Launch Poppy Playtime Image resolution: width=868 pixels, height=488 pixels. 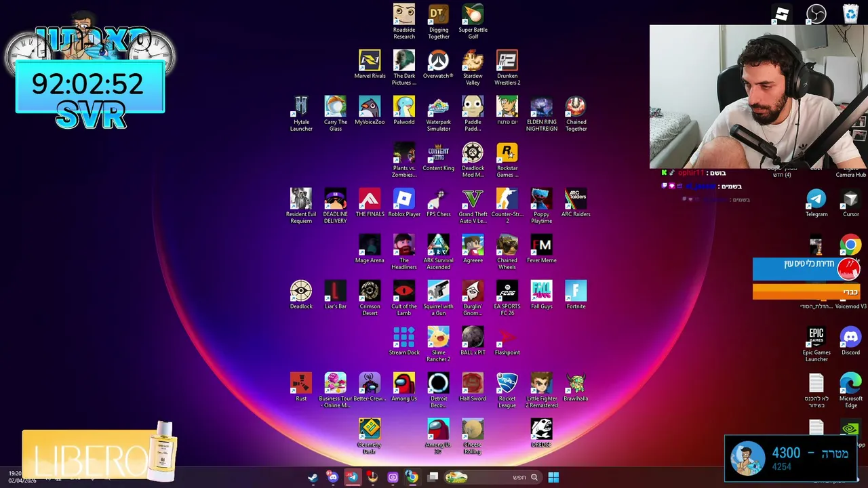[541, 206]
